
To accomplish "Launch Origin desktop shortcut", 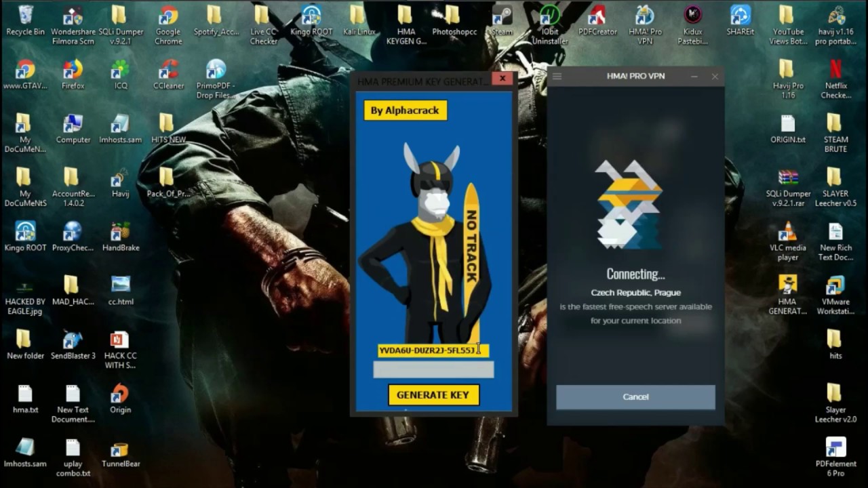I will click(120, 399).
